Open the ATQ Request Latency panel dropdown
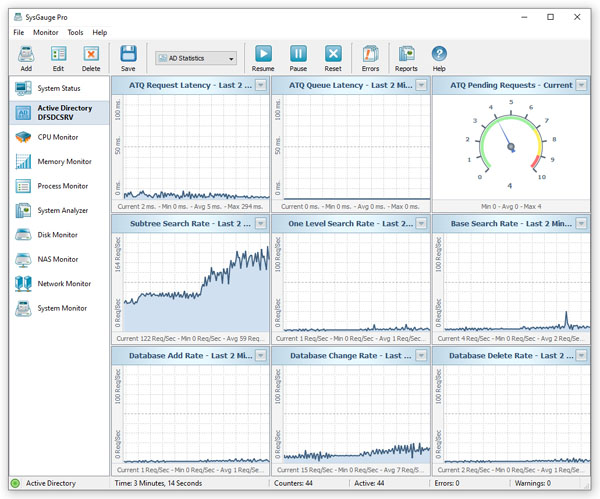This screenshot has height=499, width=600. (x=261, y=85)
